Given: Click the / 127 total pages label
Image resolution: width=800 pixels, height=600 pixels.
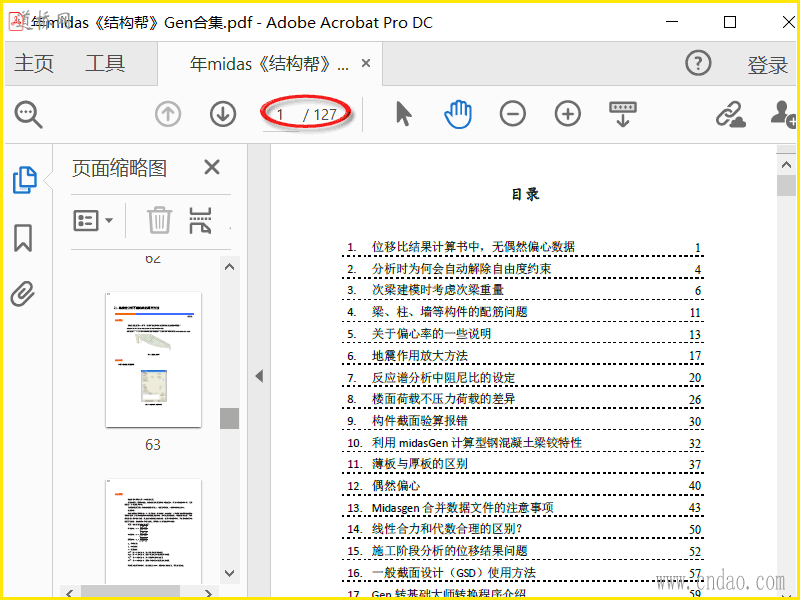Looking at the screenshot, I should (320, 115).
